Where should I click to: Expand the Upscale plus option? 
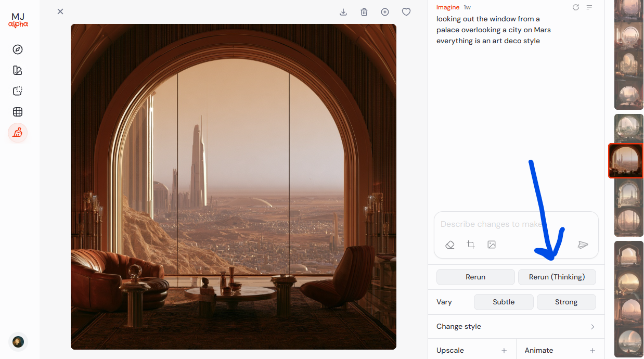click(504, 351)
